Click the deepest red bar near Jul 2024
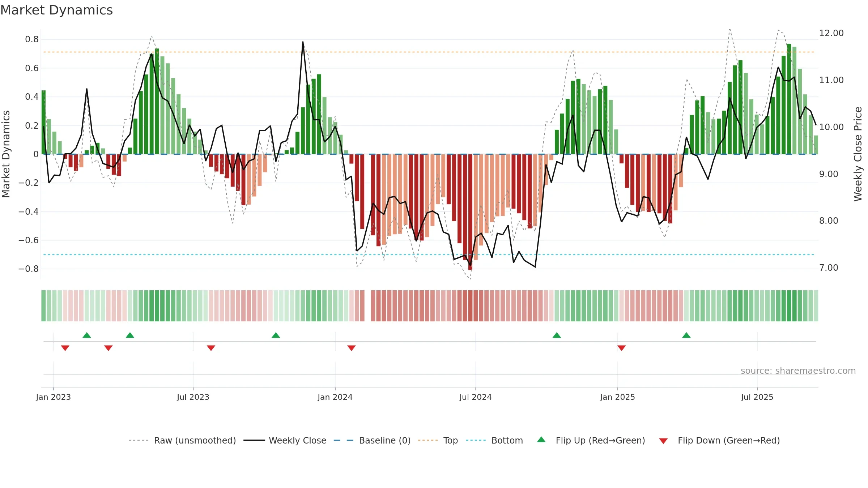This screenshot has height=488, width=868. tap(470, 212)
